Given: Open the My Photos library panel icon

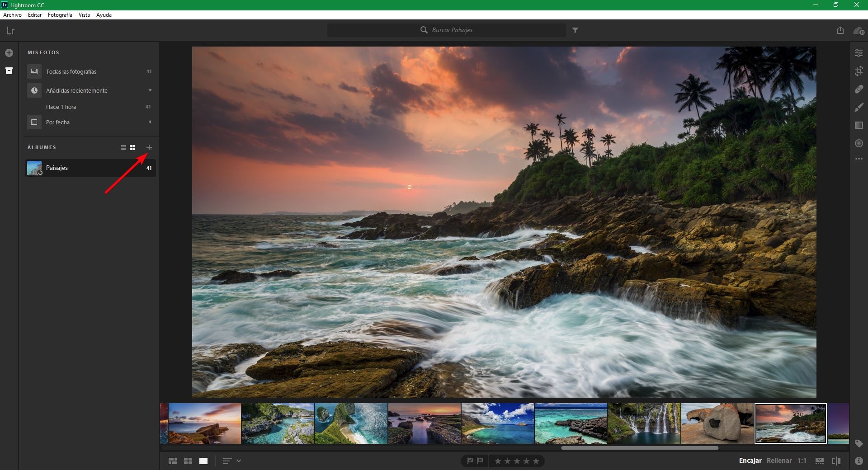Looking at the screenshot, I should click(9, 71).
